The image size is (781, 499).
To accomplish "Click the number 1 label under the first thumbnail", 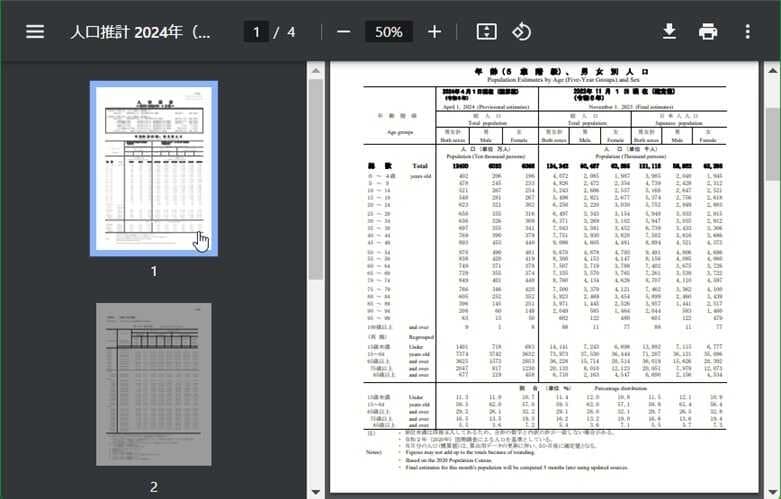I will [154, 271].
